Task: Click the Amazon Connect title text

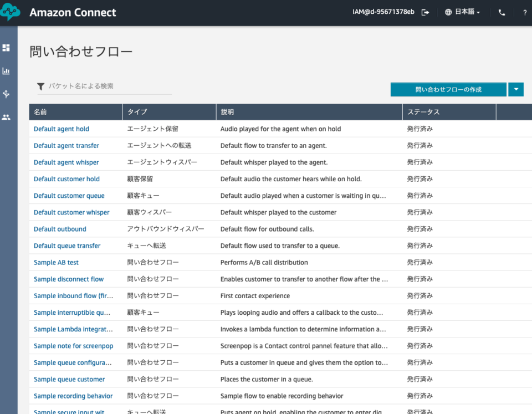Action: (73, 13)
